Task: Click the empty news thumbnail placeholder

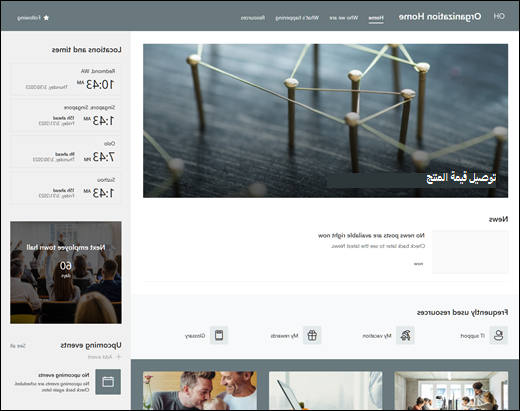Action: (470, 252)
